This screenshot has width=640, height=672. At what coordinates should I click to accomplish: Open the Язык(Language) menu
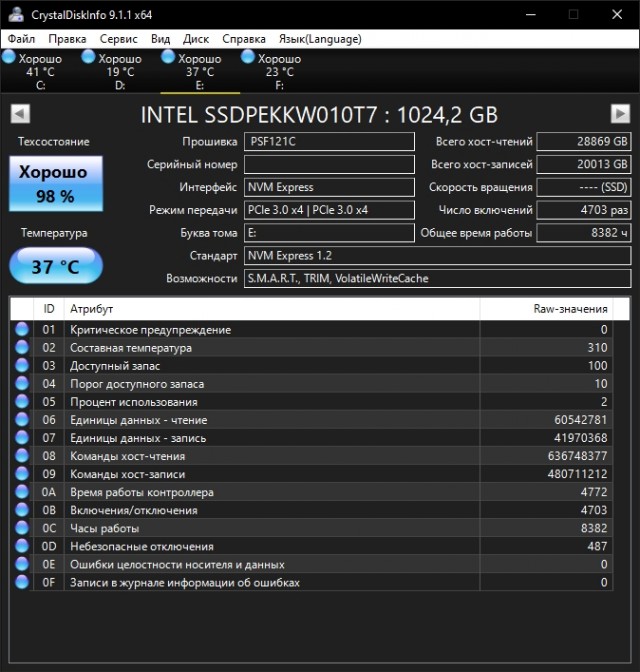[x=320, y=39]
